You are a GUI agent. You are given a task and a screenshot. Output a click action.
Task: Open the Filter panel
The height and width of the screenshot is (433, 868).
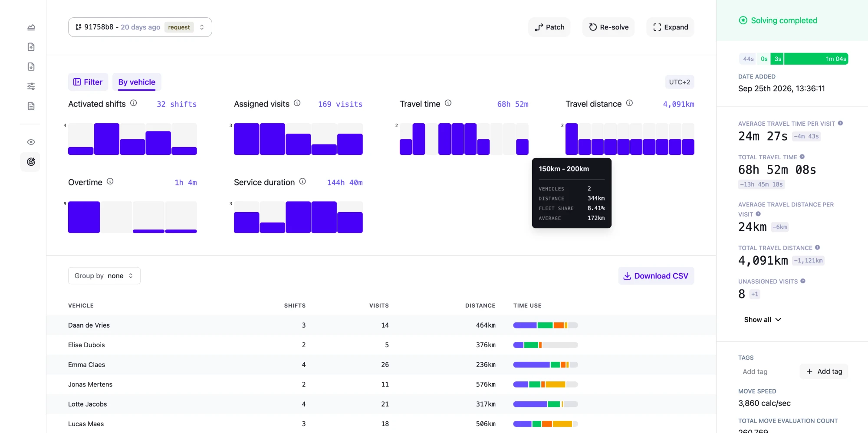[88, 82]
